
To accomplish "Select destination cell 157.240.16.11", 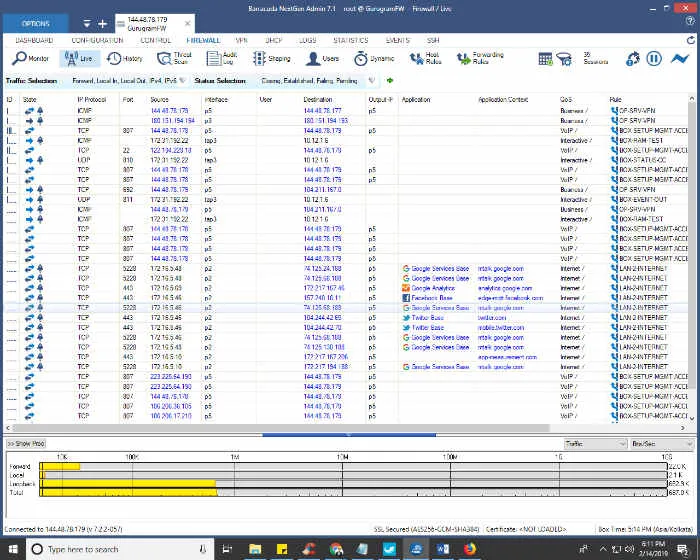I will [322, 298].
